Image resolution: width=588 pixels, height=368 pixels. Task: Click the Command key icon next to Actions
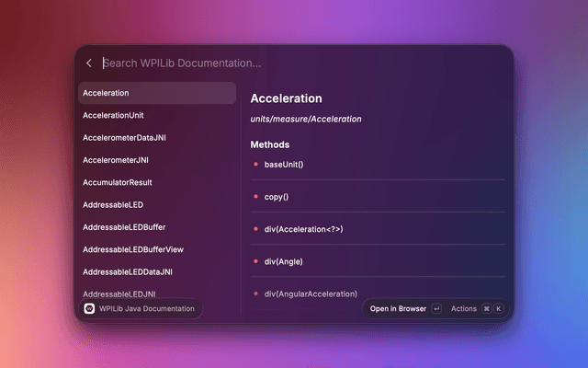(x=486, y=309)
